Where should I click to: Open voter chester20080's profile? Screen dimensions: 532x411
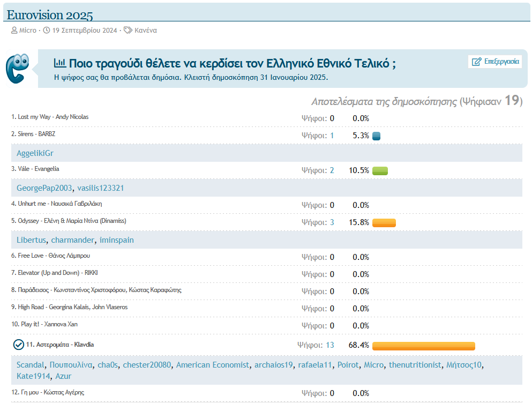pos(147,365)
